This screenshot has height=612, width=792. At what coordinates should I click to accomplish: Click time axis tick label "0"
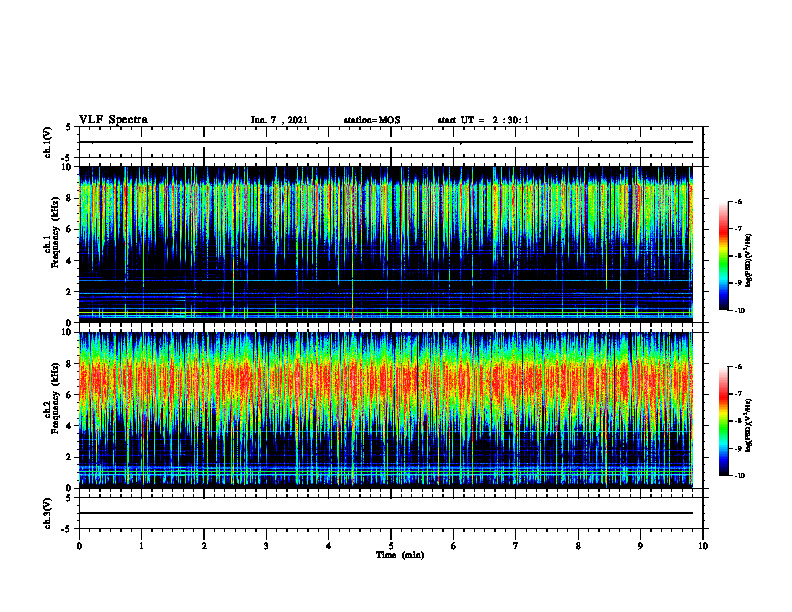(79, 546)
